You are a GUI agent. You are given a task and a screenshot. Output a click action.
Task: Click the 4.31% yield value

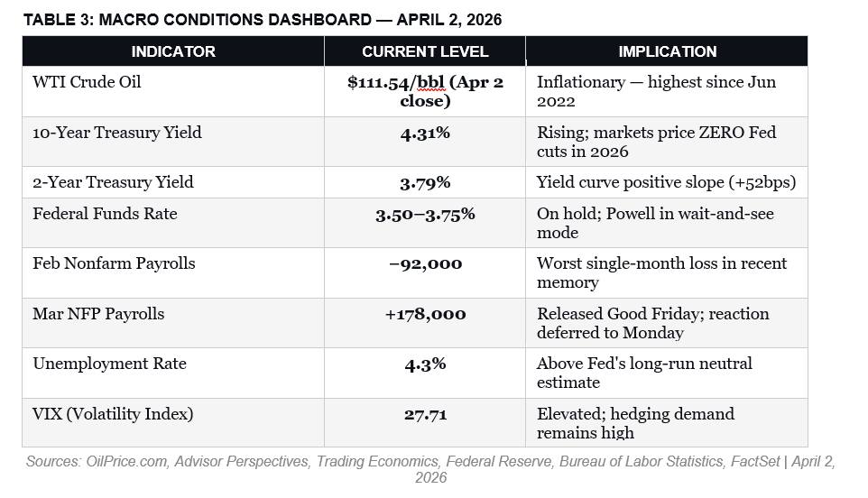click(425, 133)
